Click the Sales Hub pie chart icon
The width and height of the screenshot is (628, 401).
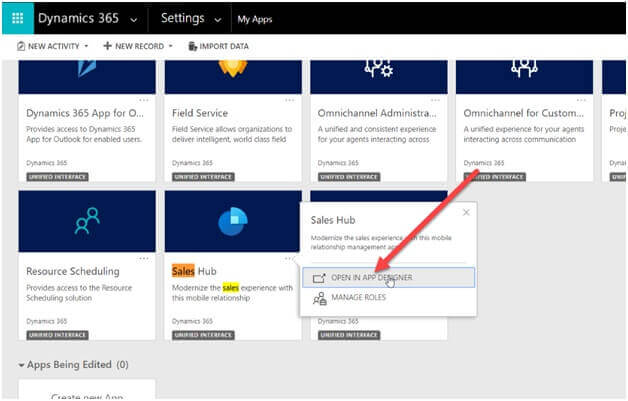233,222
